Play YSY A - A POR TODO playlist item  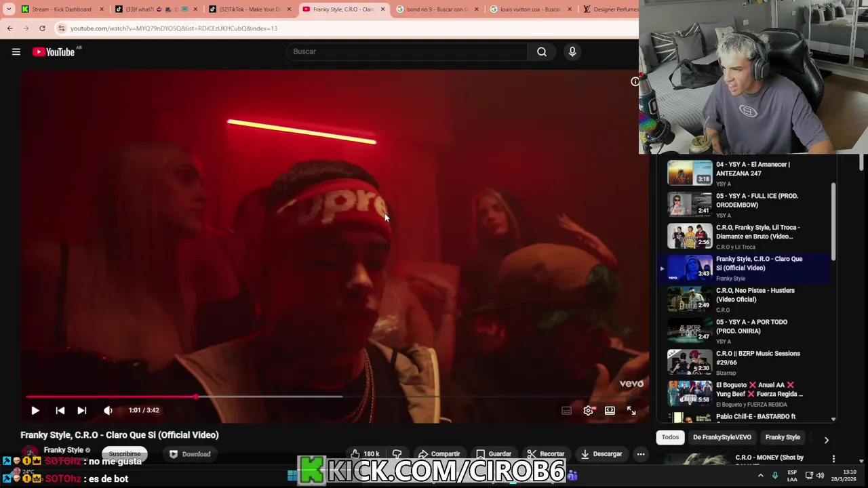coord(746,331)
